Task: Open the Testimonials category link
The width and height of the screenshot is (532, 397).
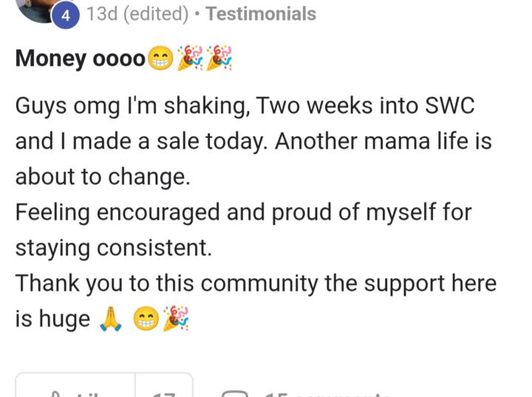Action: pyautogui.click(x=261, y=14)
